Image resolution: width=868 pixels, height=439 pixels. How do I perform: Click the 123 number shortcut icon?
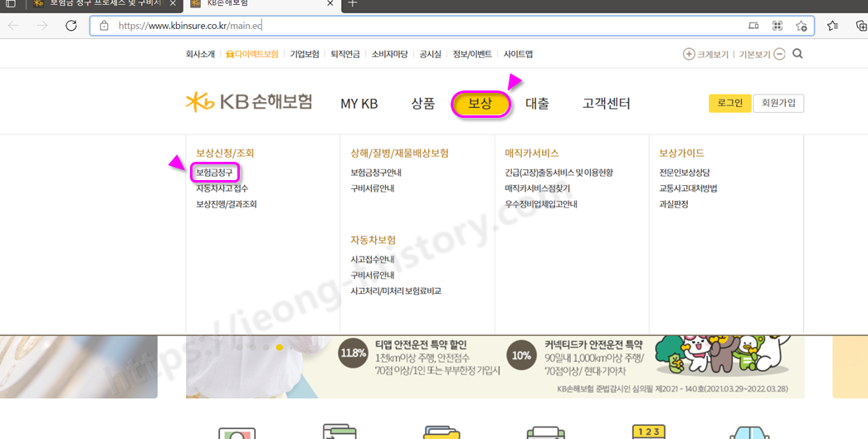click(648, 432)
